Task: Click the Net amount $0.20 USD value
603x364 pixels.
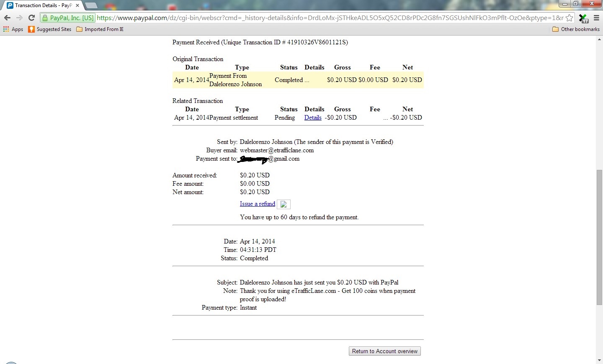Action: (x=255, y=192)
